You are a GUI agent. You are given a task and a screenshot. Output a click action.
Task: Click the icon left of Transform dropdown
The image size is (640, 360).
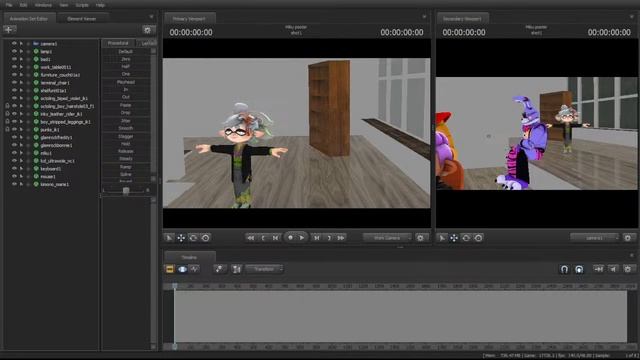coord(236,269)
